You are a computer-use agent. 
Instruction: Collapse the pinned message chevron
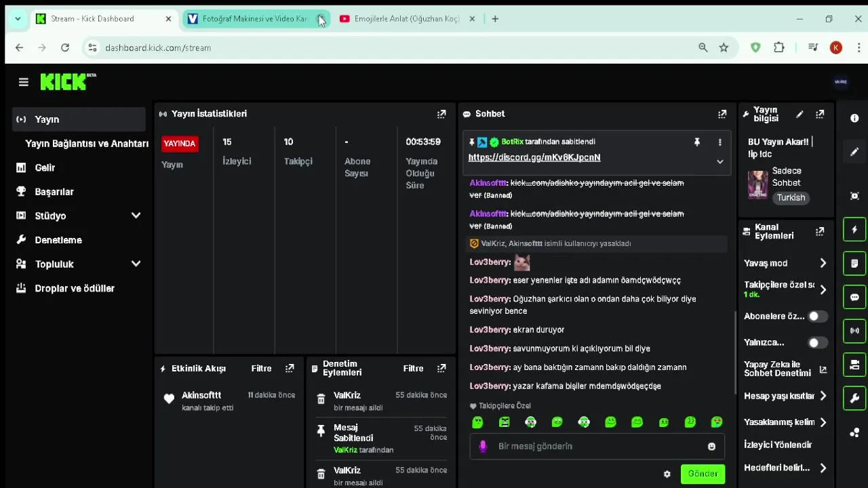coord(720,161)
